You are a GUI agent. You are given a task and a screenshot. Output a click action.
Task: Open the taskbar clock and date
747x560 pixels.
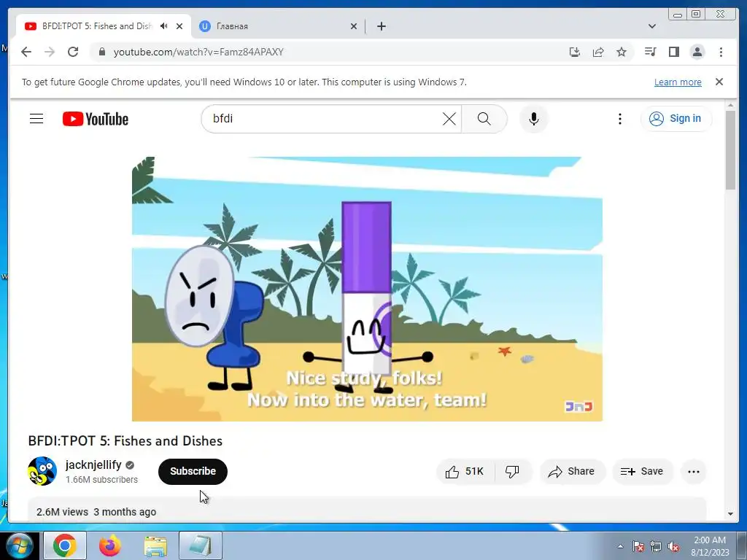[x=710, y=546]
